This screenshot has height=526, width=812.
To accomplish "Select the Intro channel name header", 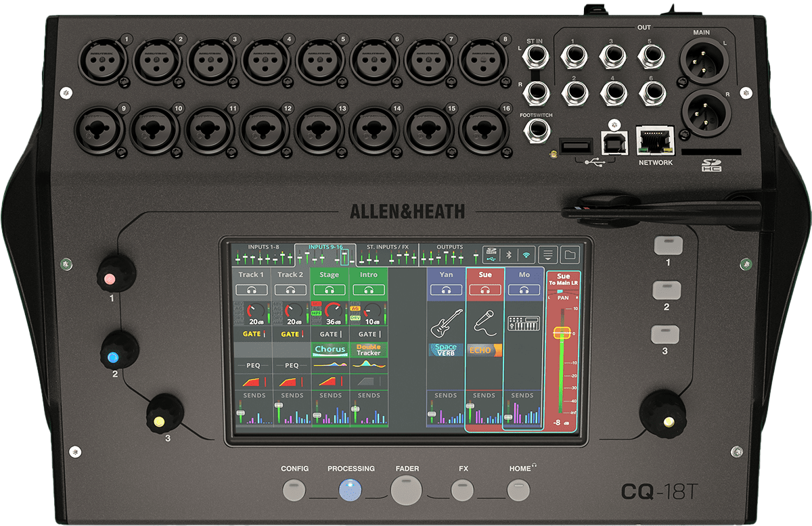I will coord(369,274).
